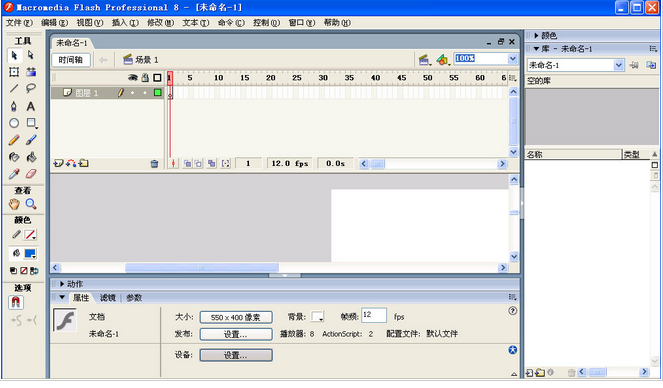Expand the 颜色 panel
Image resolution: width=663 pixels, height=388 pixels.
coord(536,36)
